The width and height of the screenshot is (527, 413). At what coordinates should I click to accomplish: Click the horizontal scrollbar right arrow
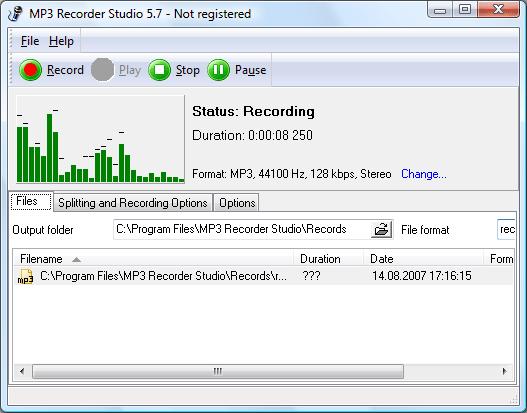[504, 371]
